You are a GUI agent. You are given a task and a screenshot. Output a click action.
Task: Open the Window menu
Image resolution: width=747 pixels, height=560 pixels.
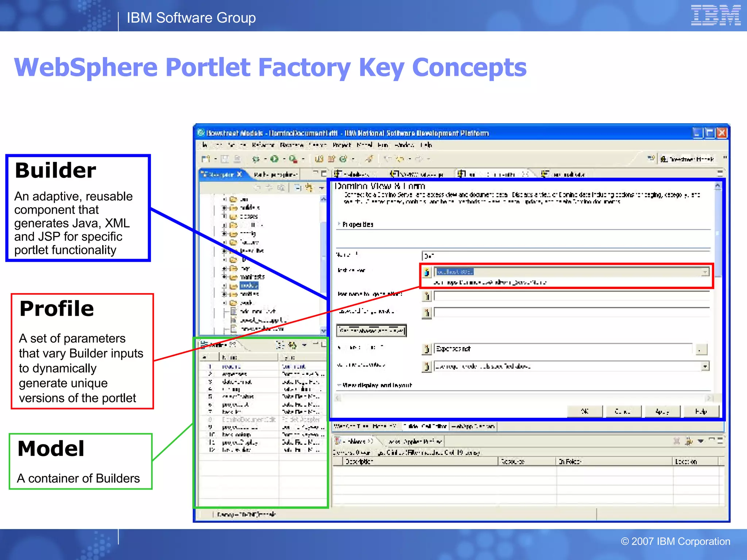click(x=404, y=145)
